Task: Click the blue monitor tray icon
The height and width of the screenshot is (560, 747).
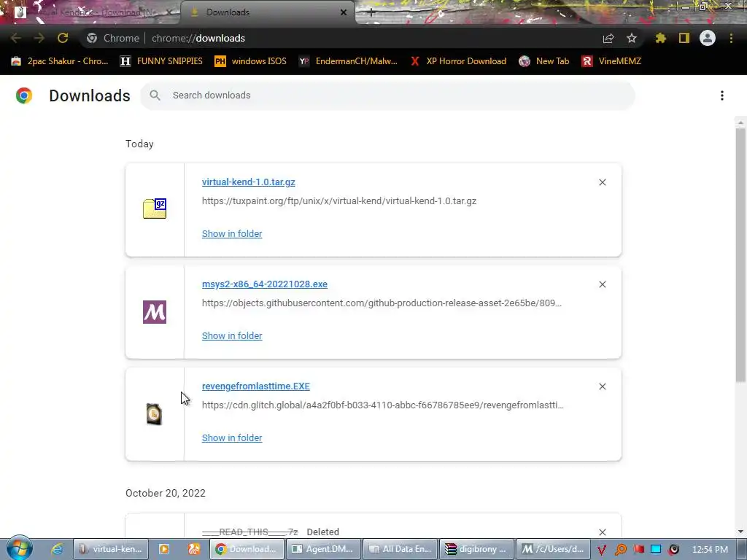Action: 656,549
